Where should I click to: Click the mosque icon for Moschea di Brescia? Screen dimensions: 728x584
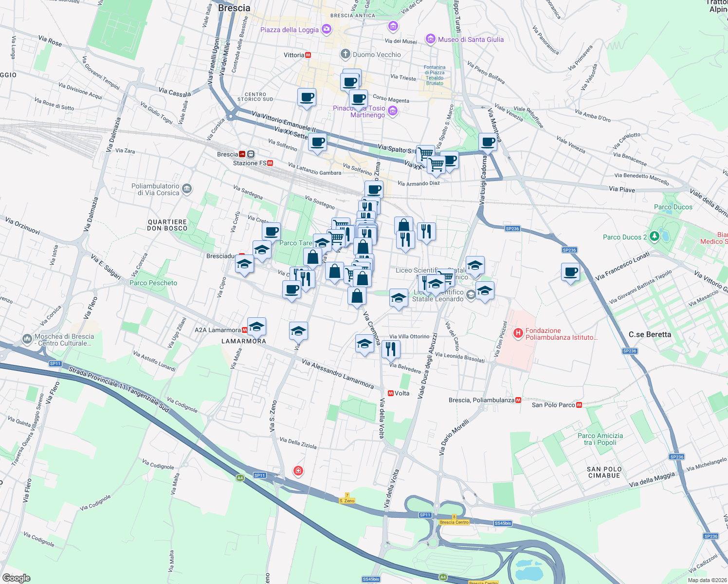click(27, 339)
